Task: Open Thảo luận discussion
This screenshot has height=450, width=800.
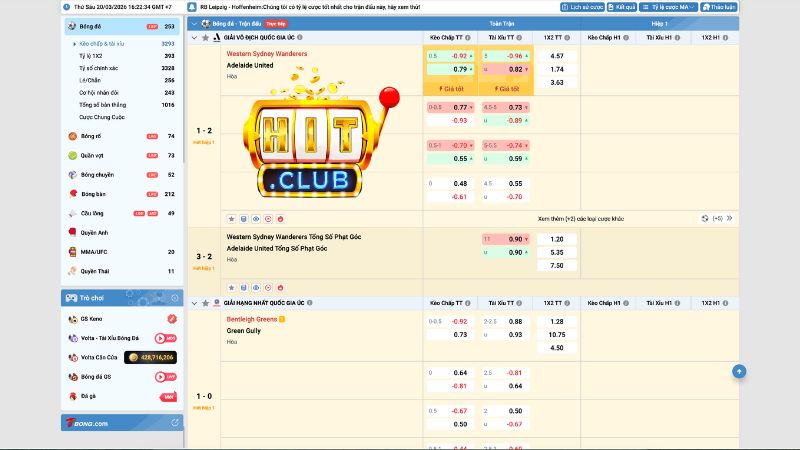Action: [x=719, y=7]
